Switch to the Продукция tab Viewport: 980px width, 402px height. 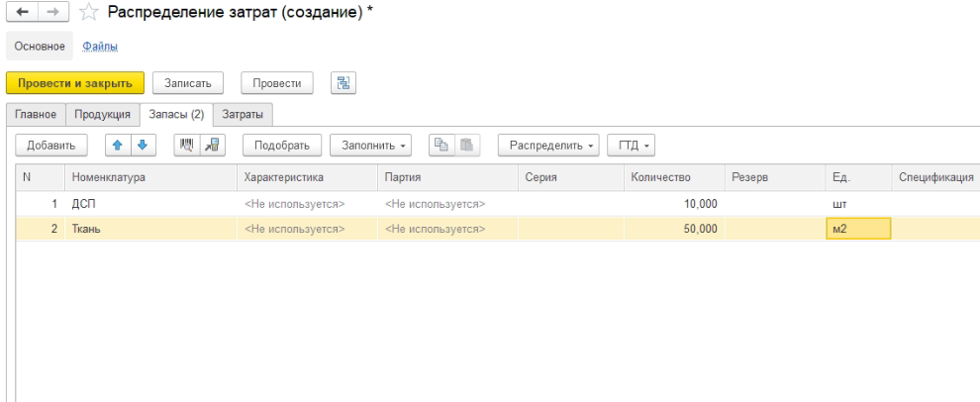(x=103, y=115)
